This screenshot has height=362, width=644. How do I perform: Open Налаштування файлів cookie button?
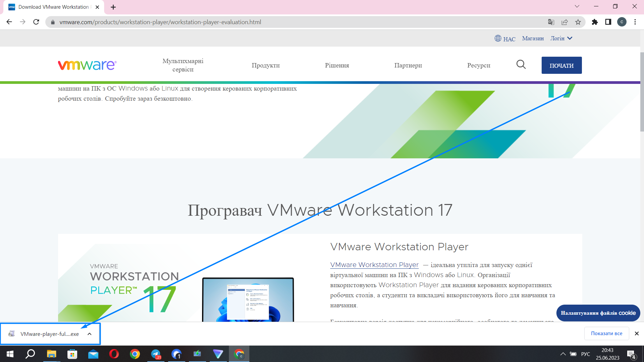(x=598, y=313)
